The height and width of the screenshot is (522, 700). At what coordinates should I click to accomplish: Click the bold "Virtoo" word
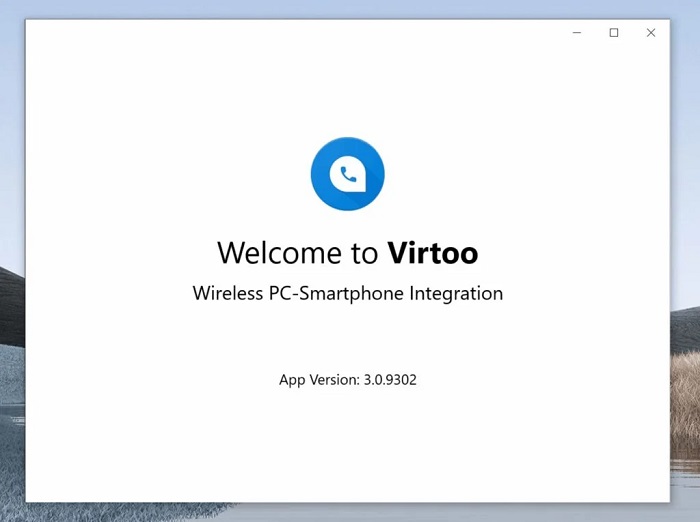pos(432,252)
